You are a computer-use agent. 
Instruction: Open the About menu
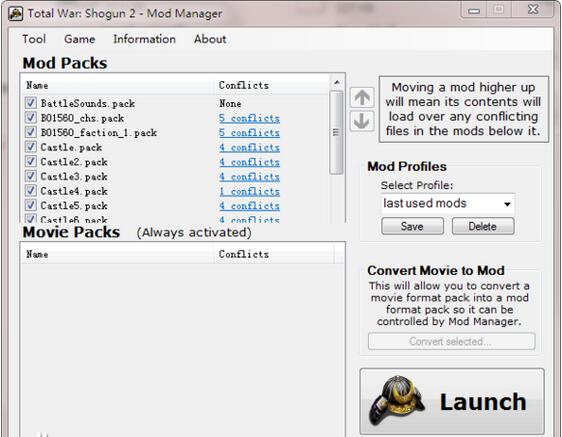[x=210, y=39]
